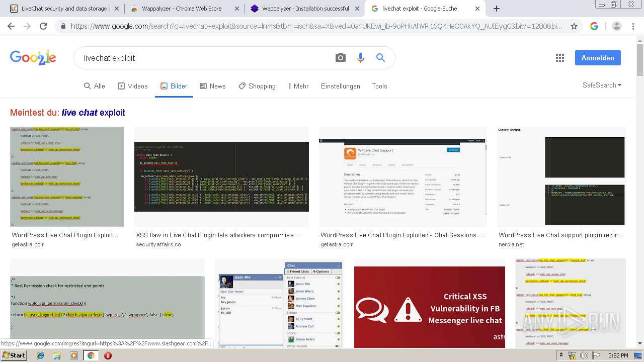Open the XSS flaw in Live Chat Plugin result
The height and width of the screenshot is (362, 644).
coord(218,235)
